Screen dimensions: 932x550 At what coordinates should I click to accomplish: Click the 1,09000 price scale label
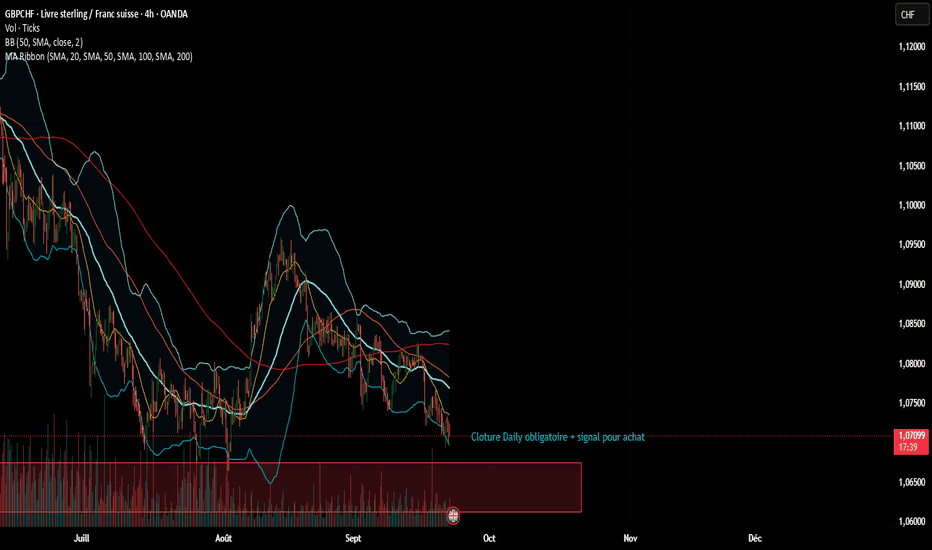(x=912, y=284)
